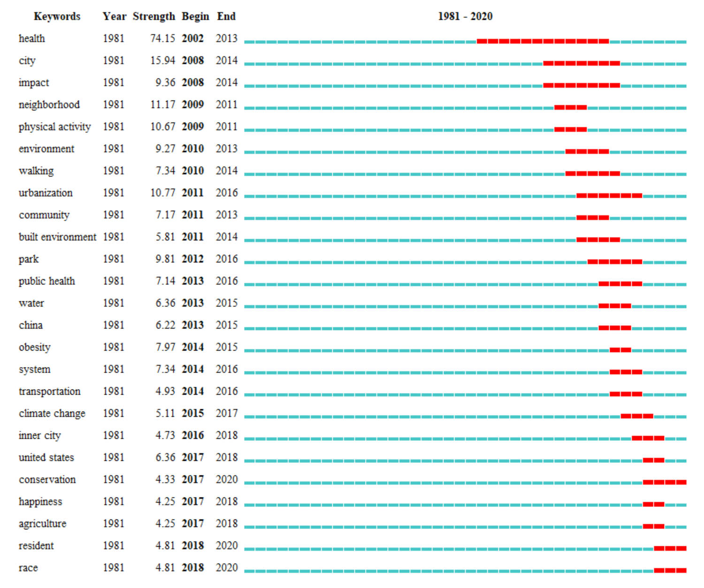This screenshot has width=704, height=588.
Task: Click the red burst bar for obesity
Action: coord(620,350)
